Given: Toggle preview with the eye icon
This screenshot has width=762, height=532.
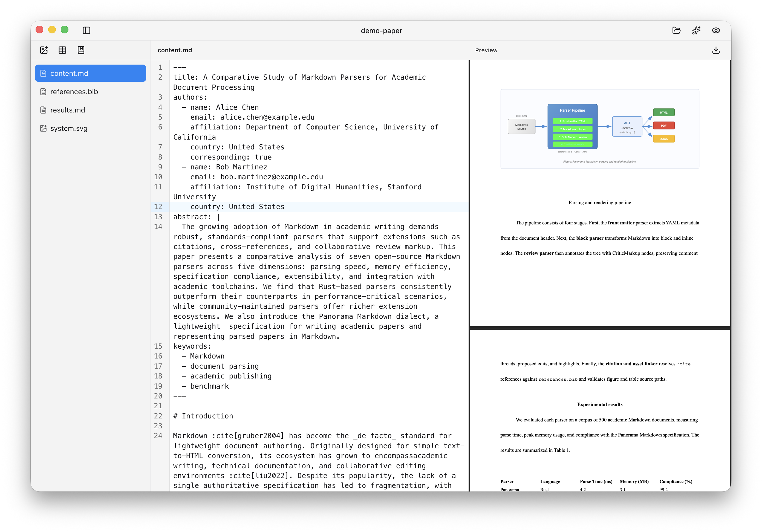Looking at the screenshot, I should (716, 30).
